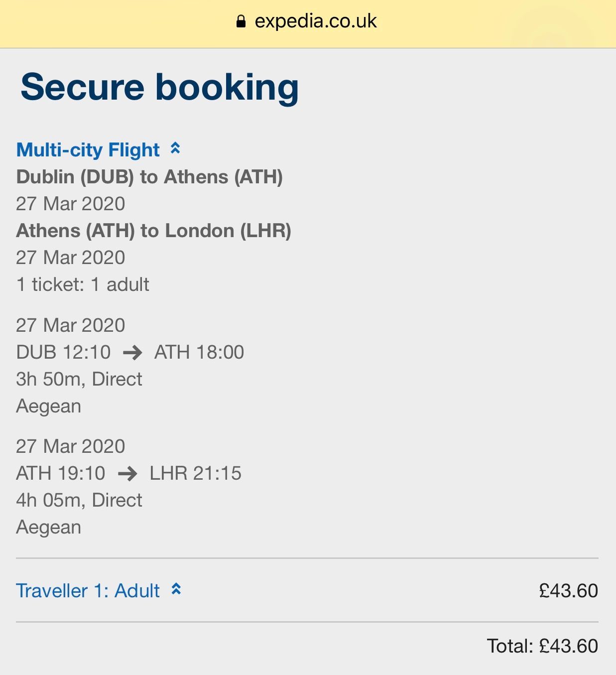Click the Secure booking heading

(x=159, y=87)
